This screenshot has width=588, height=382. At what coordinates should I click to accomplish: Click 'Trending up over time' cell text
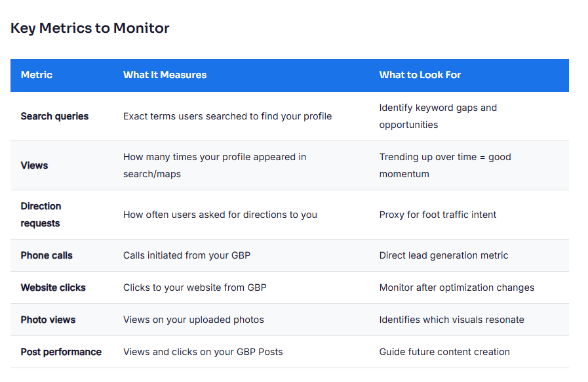tap(444, 165)
